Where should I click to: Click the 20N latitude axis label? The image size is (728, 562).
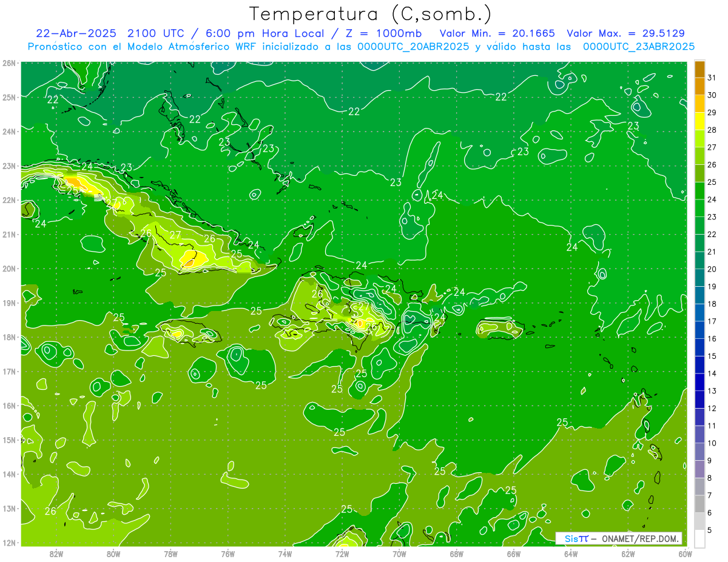coord(9,269)
